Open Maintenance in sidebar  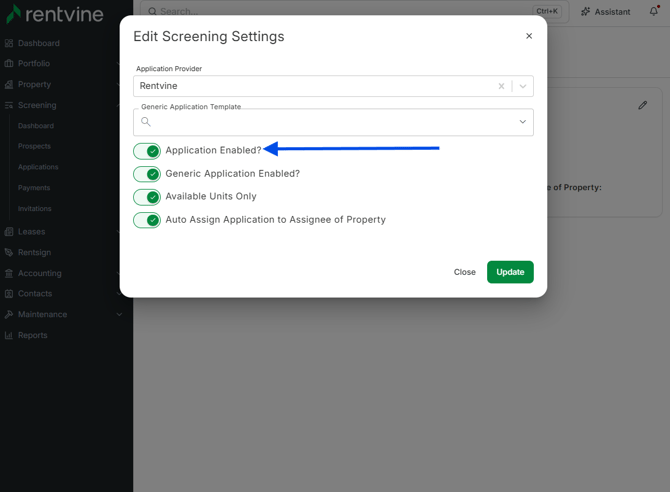(42, 315)
